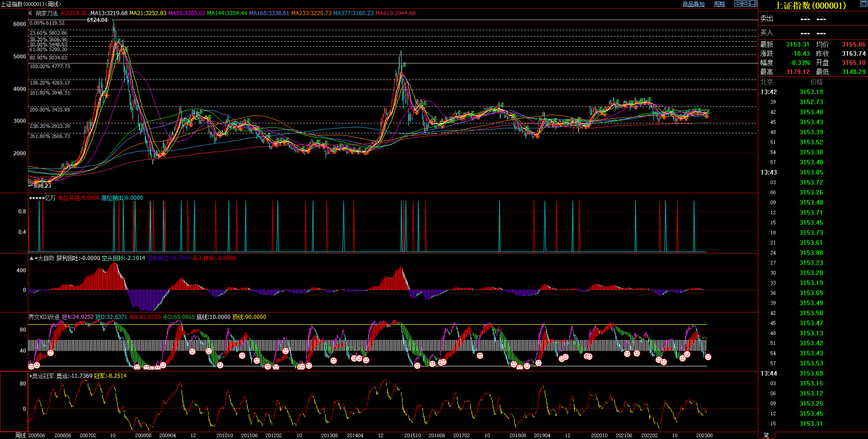Toggle the split panel layout icon
The height and width of the screenshot is (439, 868).
coord(753,4)
